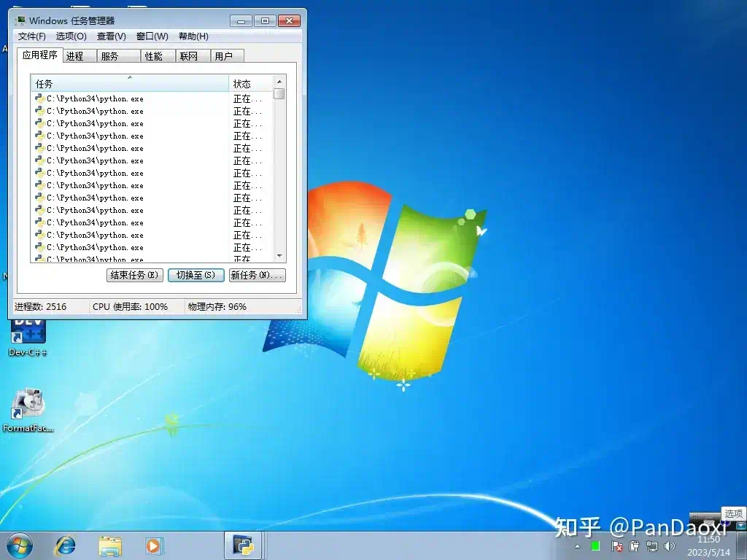
Task: Open Internet Explorer from the taskbar
Action: point(66,545)
